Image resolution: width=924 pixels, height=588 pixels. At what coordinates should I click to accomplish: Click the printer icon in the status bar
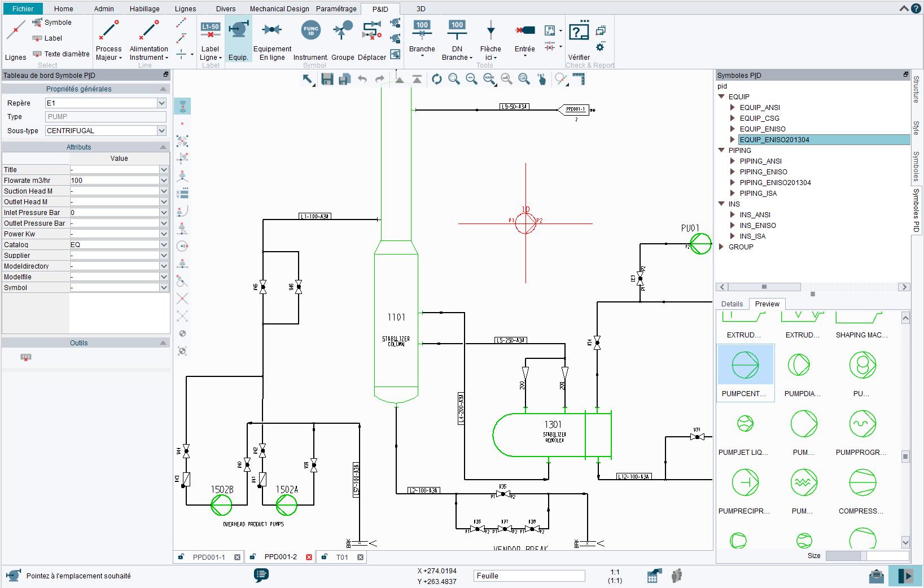click(876, 576)
